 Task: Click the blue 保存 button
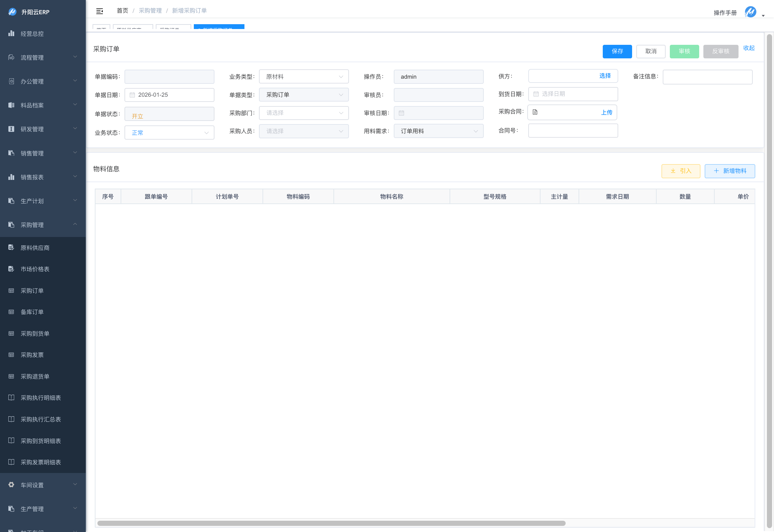click(617, 51)
